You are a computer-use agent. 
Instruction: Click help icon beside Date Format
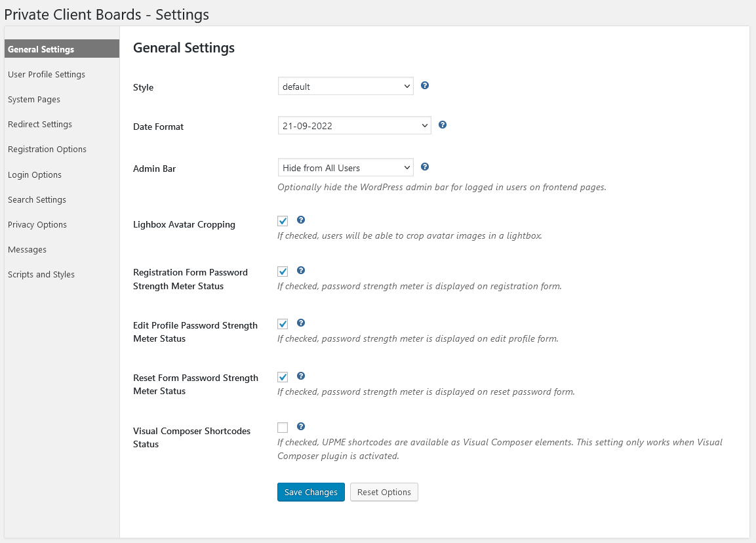coord(443,125)
